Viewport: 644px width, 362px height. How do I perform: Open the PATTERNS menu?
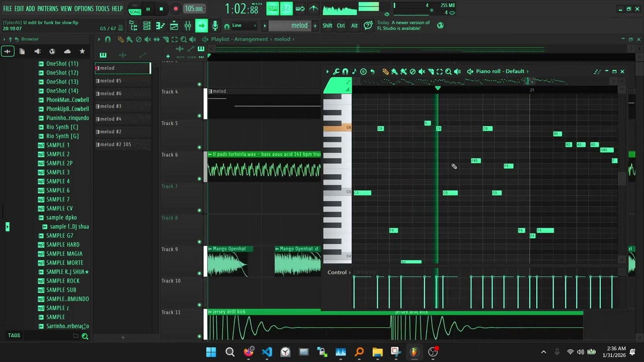coord(48,9)
